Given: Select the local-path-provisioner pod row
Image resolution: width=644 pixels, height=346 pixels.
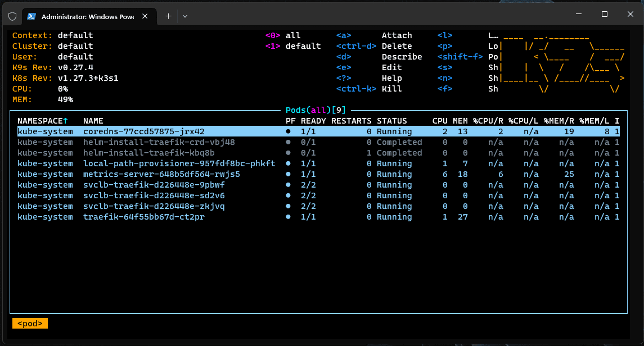Looking at the screenshot, I should [179, 163].
